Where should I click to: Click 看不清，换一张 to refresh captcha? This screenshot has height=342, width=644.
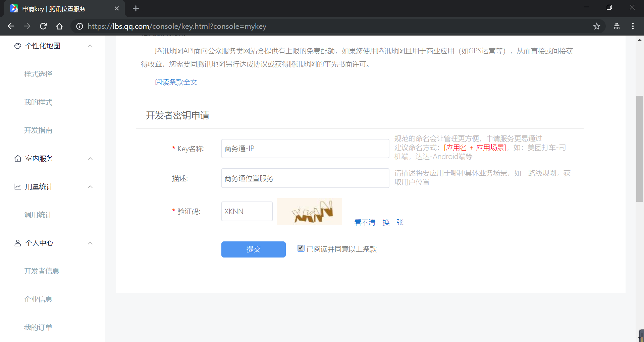379,222
